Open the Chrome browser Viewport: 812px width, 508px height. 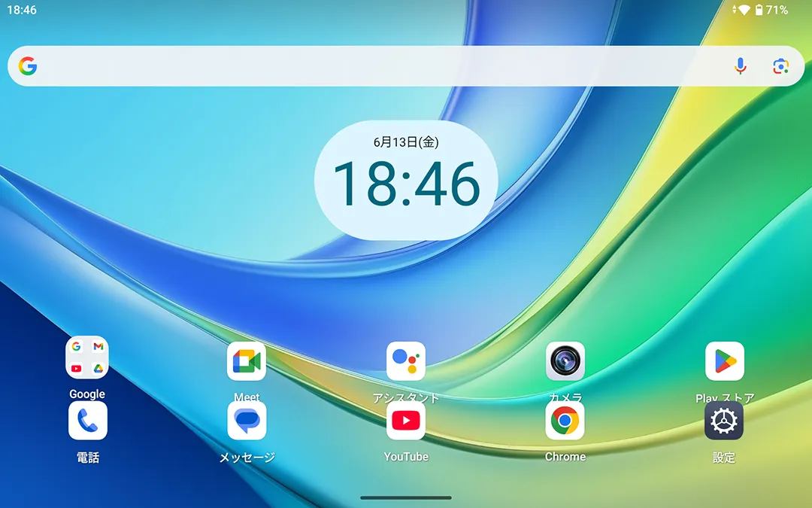point(565,421)
